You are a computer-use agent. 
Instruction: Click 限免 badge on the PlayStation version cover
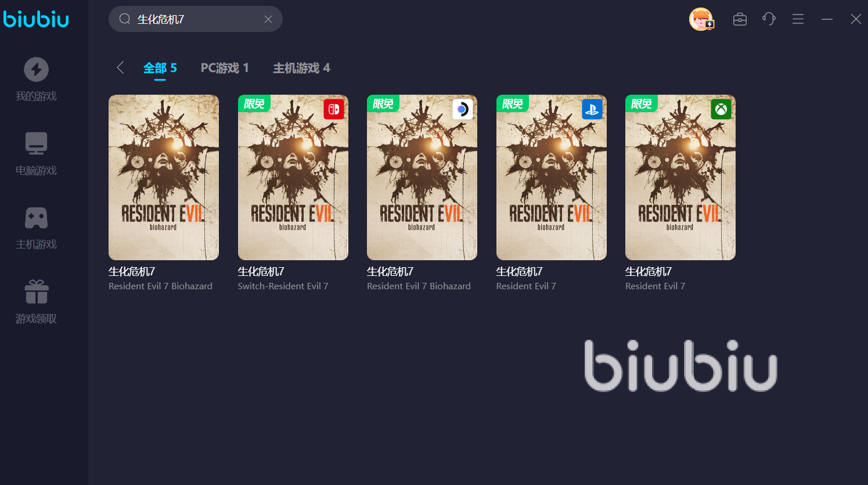point(513,103)
